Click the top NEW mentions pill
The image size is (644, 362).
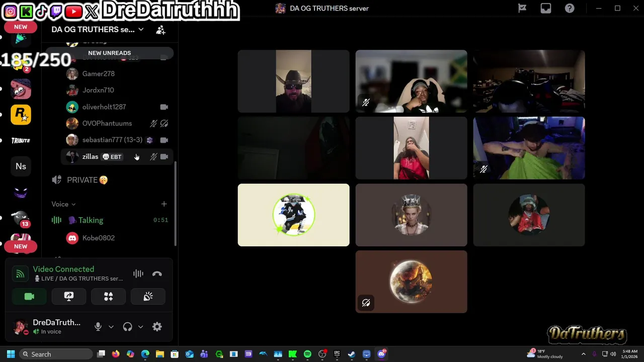[21, 27]
